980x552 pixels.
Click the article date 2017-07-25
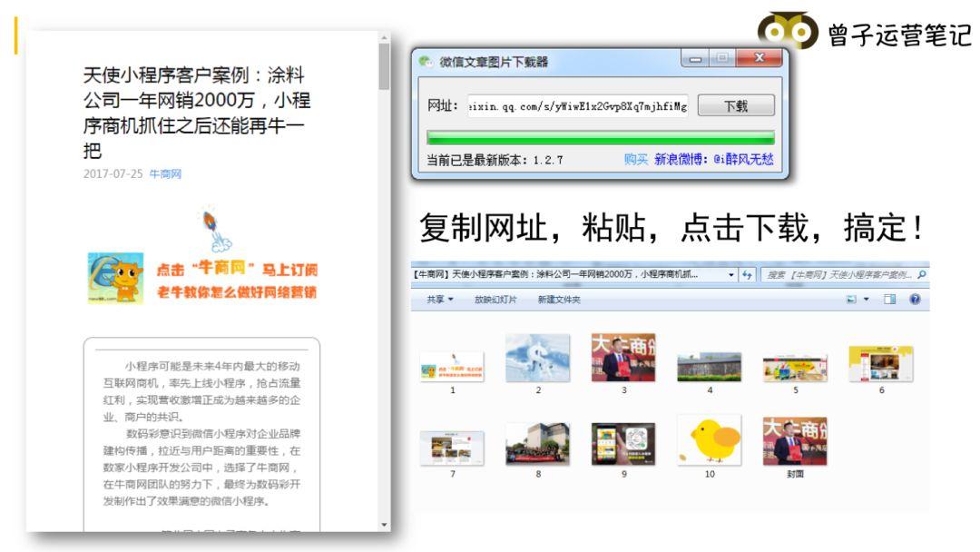[113, 173]
